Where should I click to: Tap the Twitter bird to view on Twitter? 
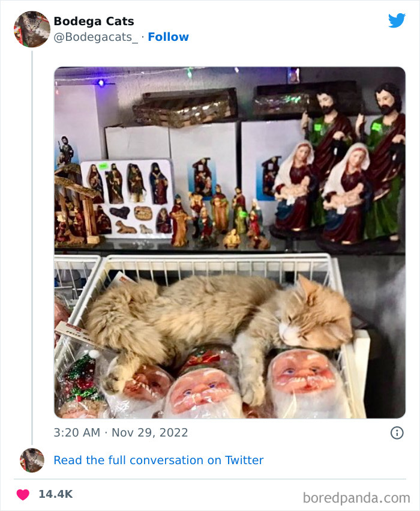tap(397, 20)
